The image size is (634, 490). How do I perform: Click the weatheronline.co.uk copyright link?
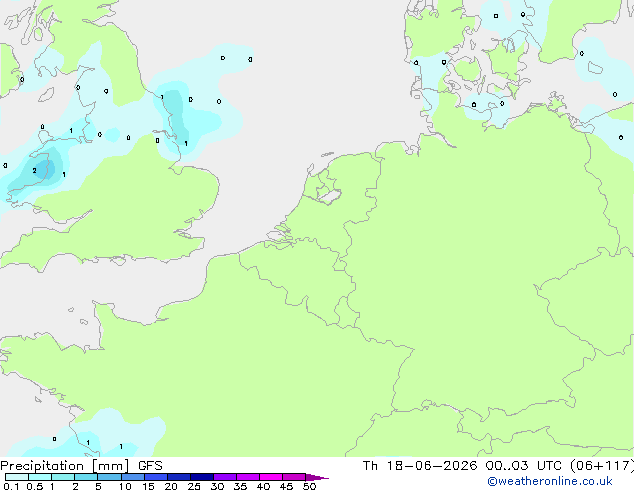pyautogui.click(x=550, y=481)
